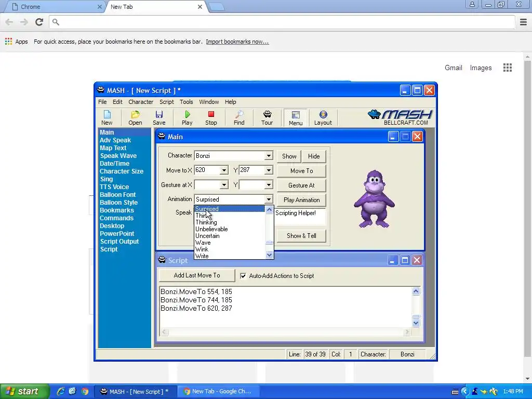The image size is (532, 399).
Task: Open the Move to X dropdown
Action: pyautogui.click(x=224, y=170)
